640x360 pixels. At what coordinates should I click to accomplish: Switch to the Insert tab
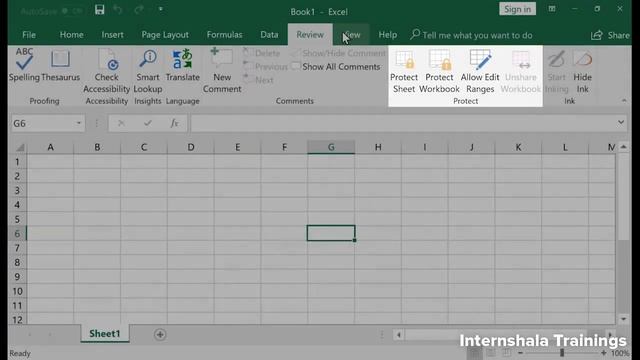click(x=112, y=35)
